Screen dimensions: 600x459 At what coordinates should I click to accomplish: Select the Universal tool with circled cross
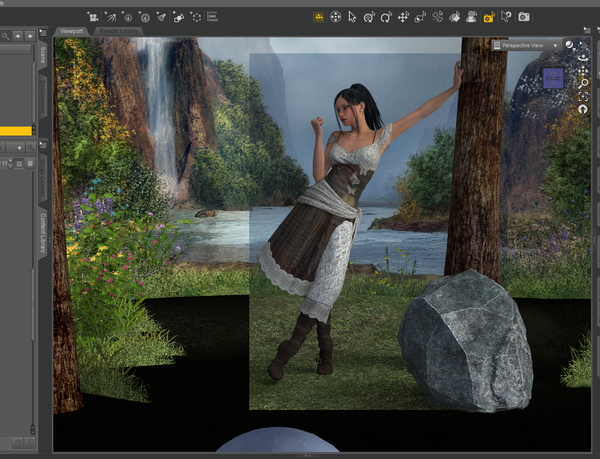(335, 16)
